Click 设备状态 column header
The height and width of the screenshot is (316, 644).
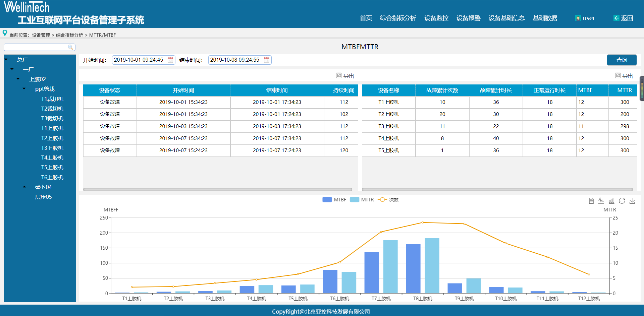[110, 90]
